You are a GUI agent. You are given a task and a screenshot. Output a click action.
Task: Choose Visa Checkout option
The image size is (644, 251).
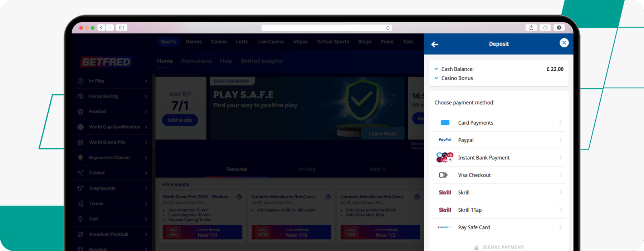499,175
